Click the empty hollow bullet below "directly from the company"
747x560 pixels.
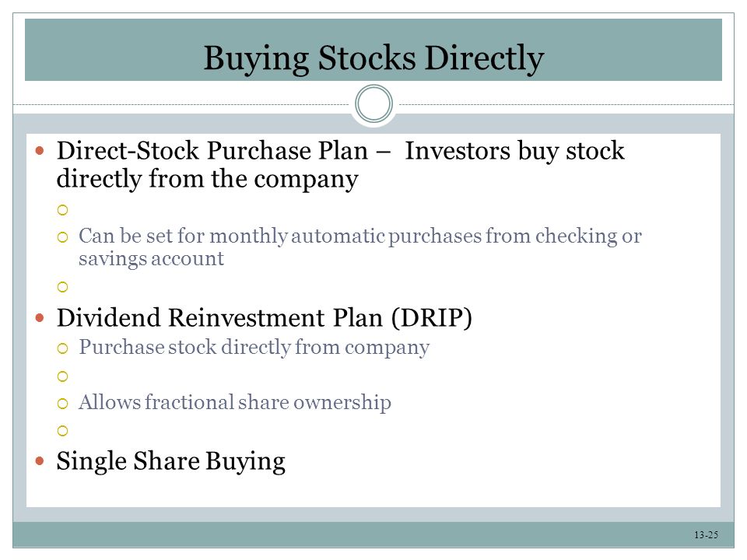pos(62,210)
